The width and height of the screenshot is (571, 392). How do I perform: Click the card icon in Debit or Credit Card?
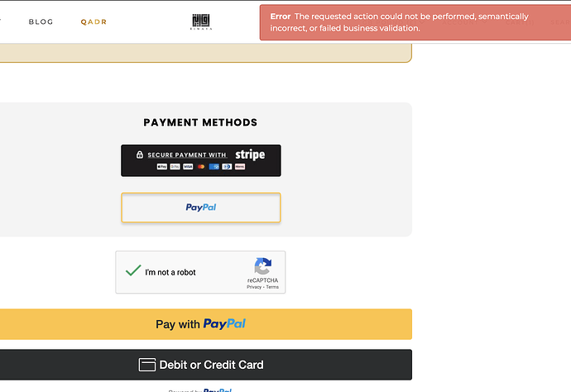(x=147, y=365)
